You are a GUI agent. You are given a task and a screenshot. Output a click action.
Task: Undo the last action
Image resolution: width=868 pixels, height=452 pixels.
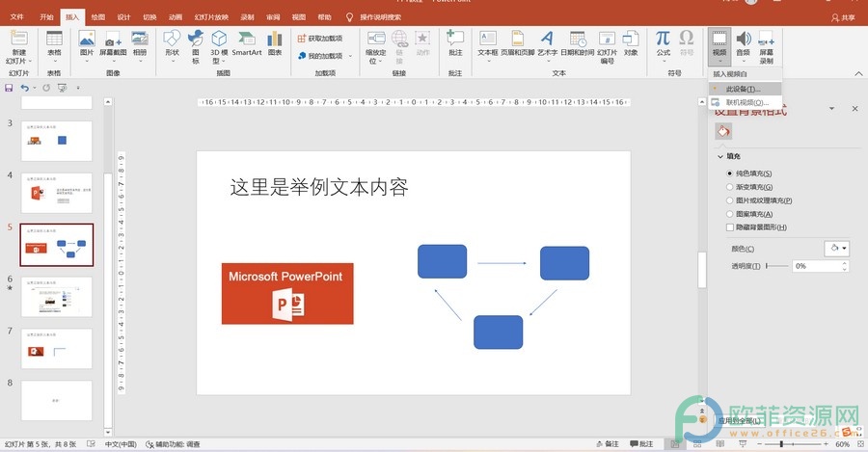click(24, 88)
